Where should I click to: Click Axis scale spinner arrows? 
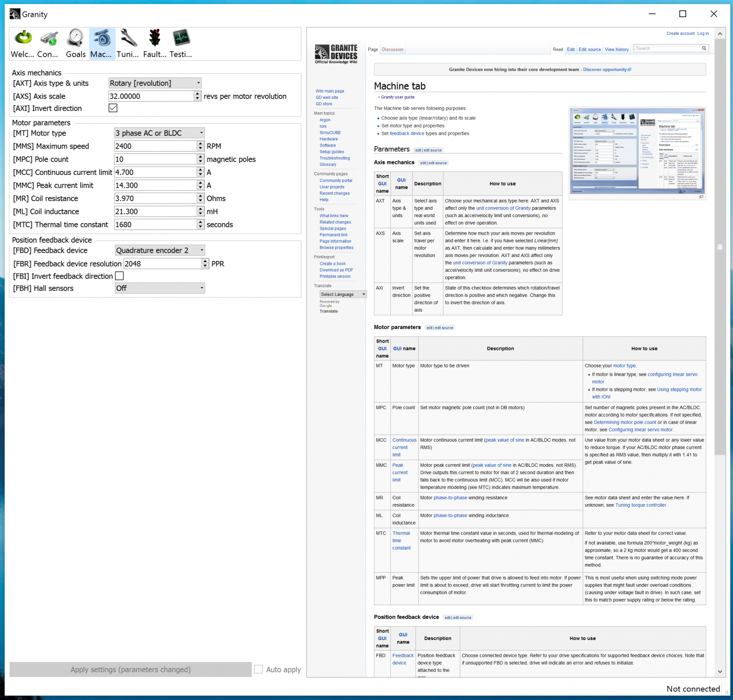tap(197, 96)
